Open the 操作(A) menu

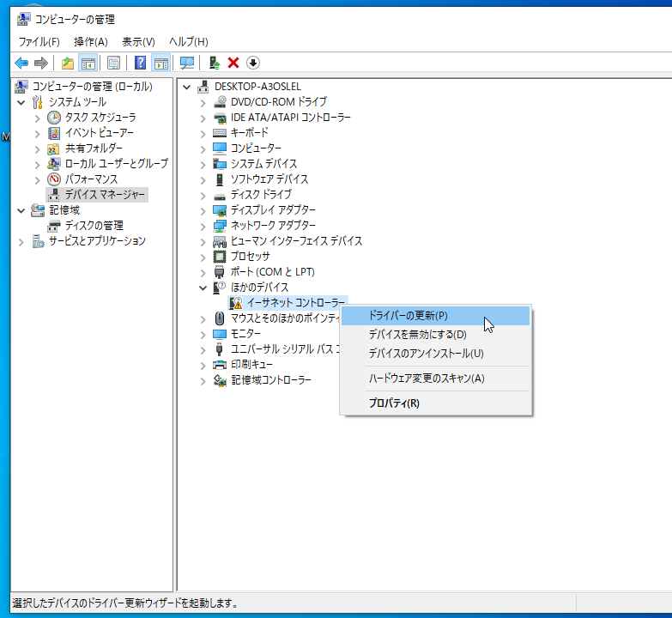[90, 41]
